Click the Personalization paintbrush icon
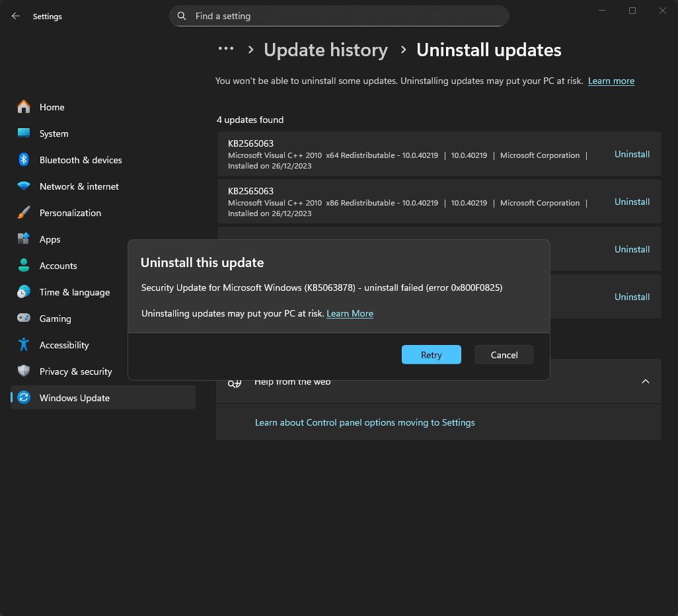The height and width of the screenshot is (616, 678). click(x=24, y=212)
